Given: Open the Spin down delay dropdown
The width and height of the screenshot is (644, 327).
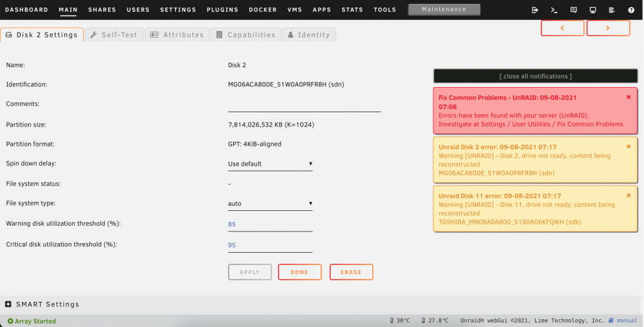Looking at the screenshot, I should pos(270,164).
